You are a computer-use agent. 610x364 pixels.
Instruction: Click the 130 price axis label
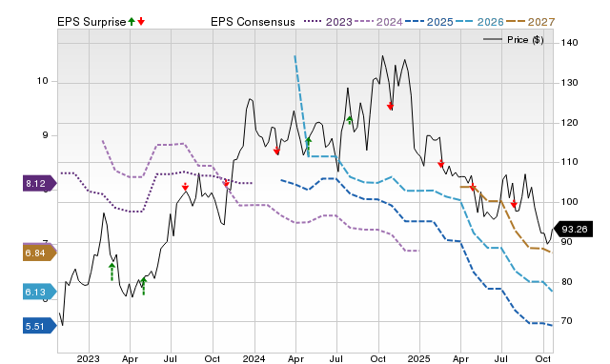pos(569,83)
